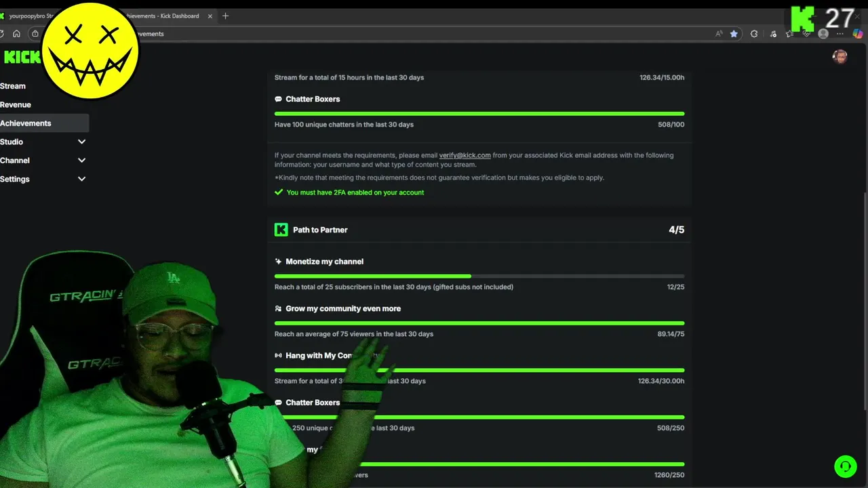Click the speech-bubble icon beside 508/100 Chatter Boxers

click(278, 99)
